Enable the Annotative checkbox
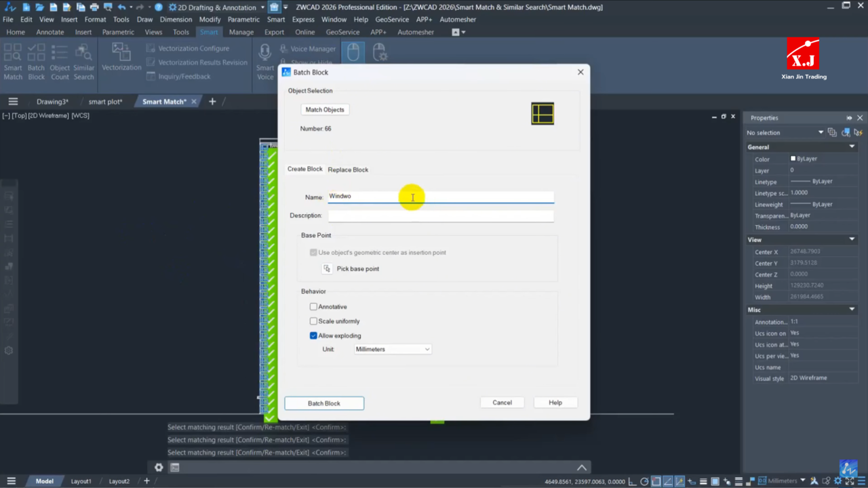This screenshot has width=868, height=488. point(313,307)
